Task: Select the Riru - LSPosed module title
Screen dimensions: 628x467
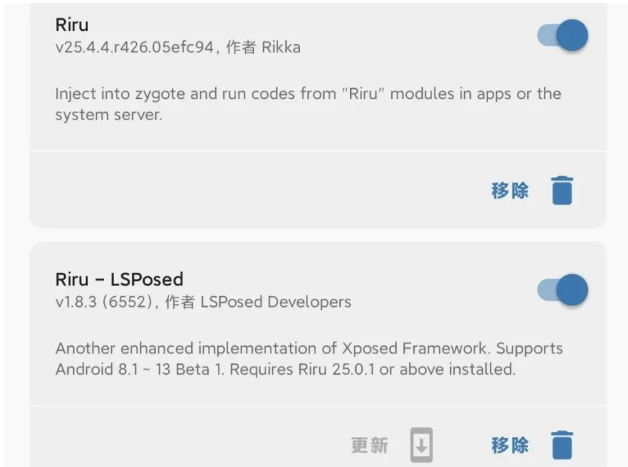Action: pos(119,279)
